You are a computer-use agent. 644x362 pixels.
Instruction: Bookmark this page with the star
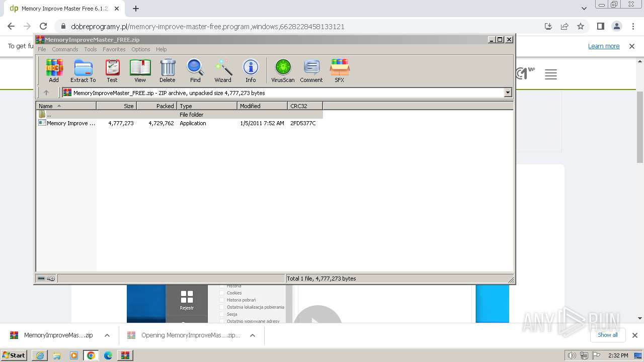pos(581,26)
